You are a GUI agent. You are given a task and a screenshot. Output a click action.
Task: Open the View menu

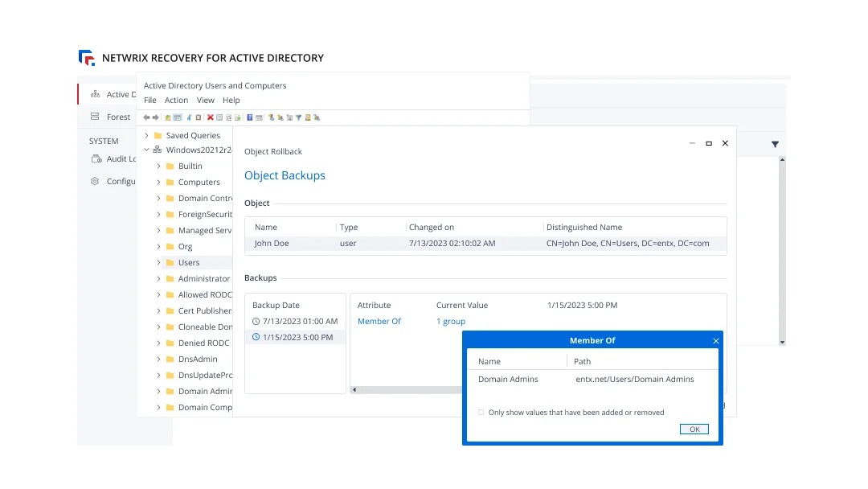206,101
